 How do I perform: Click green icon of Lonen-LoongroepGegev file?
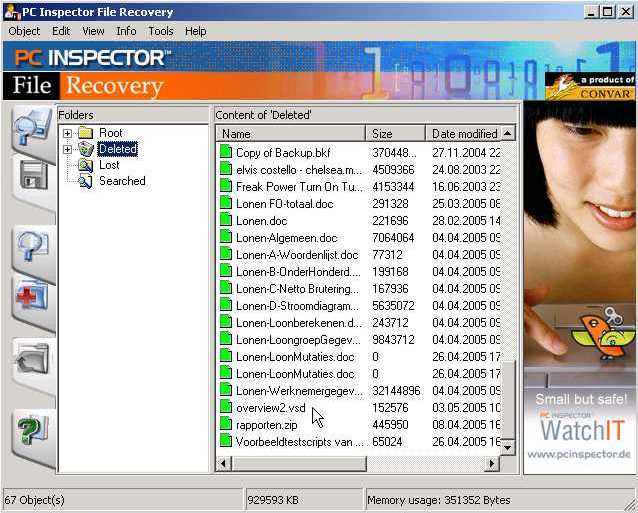[226, 339]
